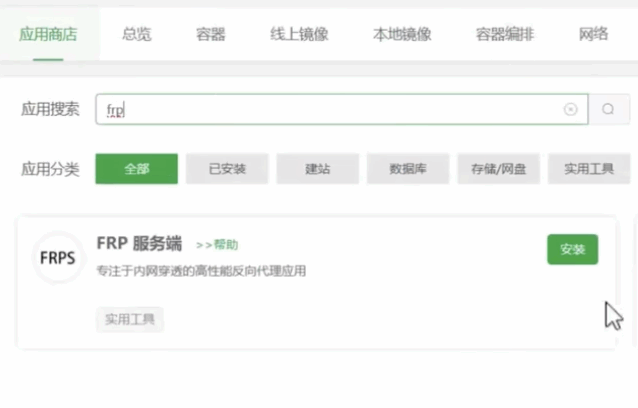Filter apps by 已安装

[227, 169]
